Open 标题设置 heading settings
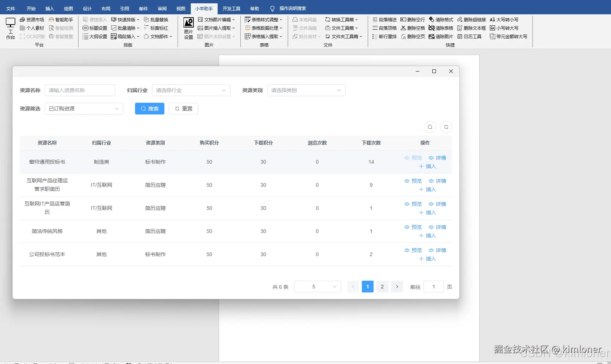 click(95, 28)
